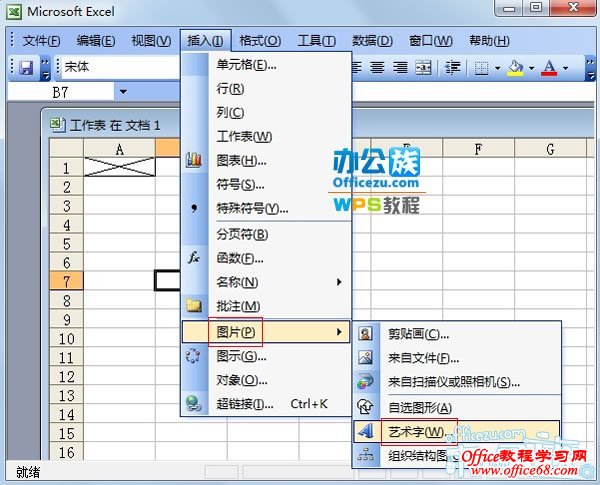Open the 工具(T) menu
This screenshot has width=600, height=485.
[x=316, y=41]
